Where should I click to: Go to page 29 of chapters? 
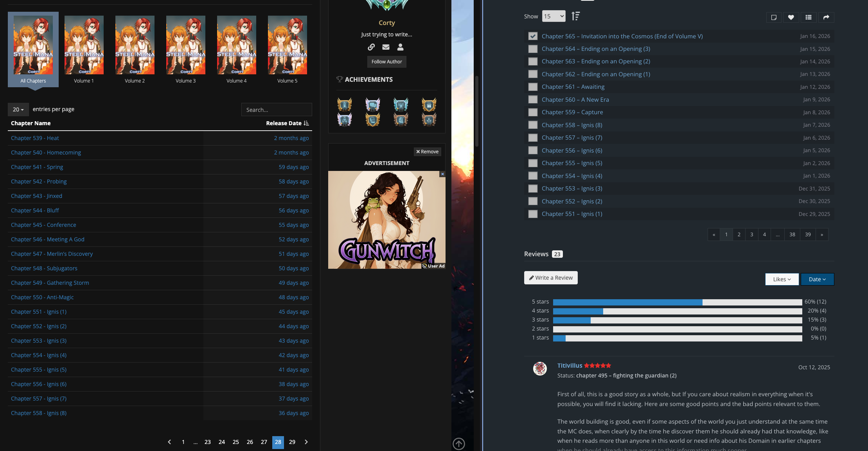click(292, 442)
